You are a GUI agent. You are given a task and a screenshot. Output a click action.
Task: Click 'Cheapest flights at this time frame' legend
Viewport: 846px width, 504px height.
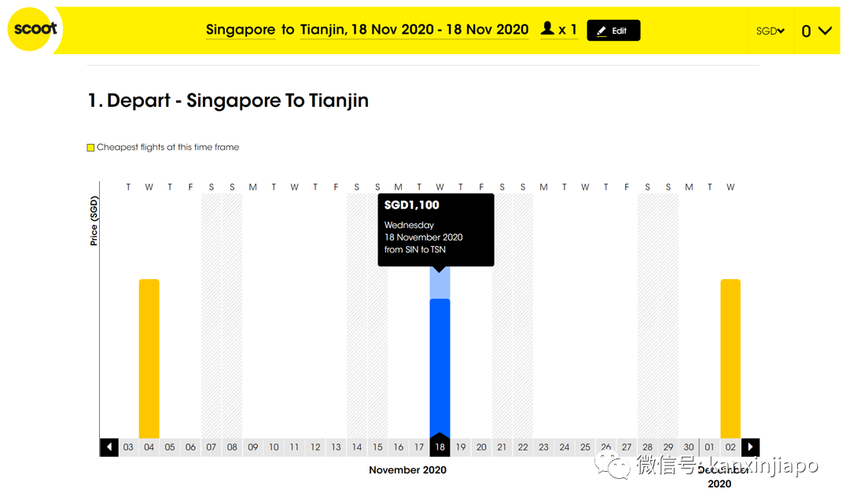click(167, 147)
